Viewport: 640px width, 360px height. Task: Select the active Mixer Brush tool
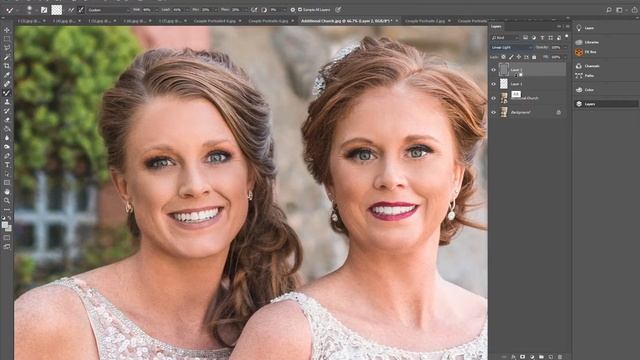[7, 93]
